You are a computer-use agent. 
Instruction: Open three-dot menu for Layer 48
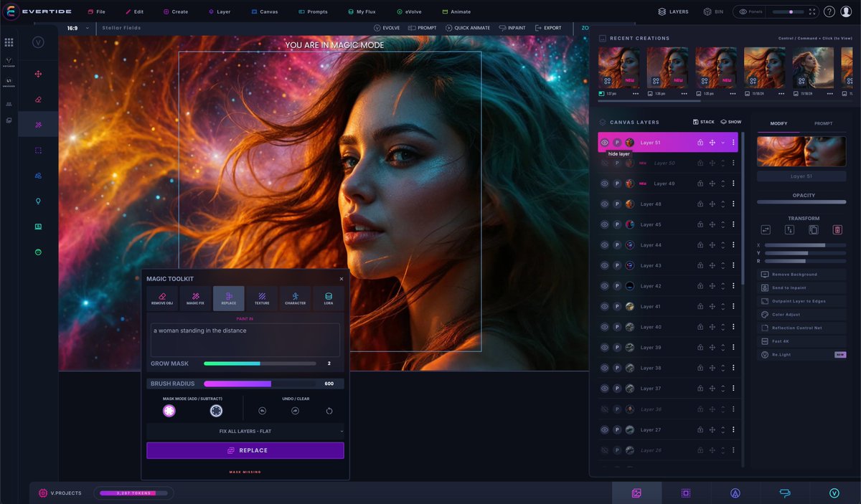tap(733, 204)
